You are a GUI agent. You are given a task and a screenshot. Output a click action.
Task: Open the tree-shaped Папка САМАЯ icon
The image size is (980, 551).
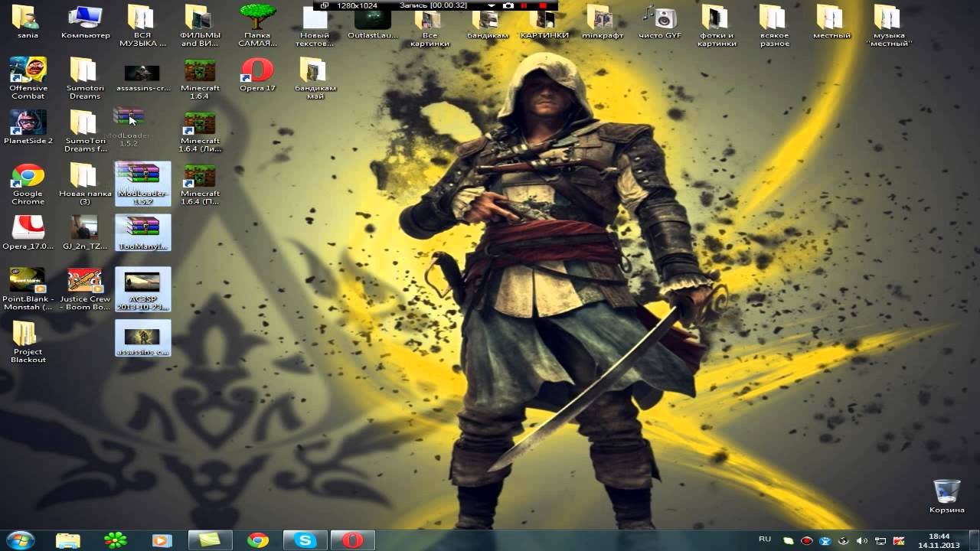[x=257, y=24]
